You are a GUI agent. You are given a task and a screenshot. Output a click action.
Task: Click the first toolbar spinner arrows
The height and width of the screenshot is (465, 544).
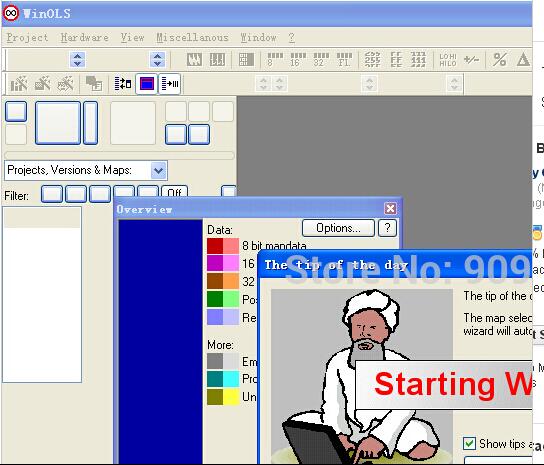(77, 60)
